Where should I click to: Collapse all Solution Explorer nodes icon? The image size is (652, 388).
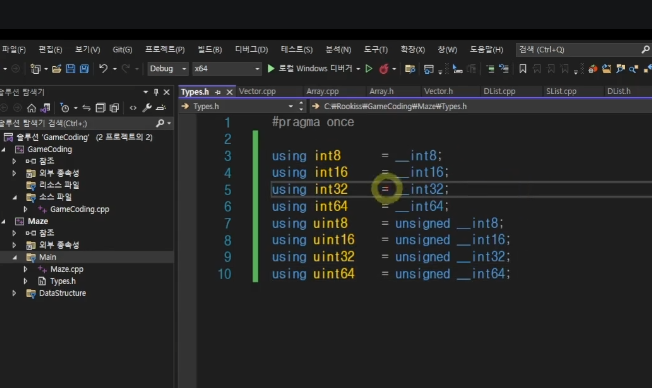100,108
